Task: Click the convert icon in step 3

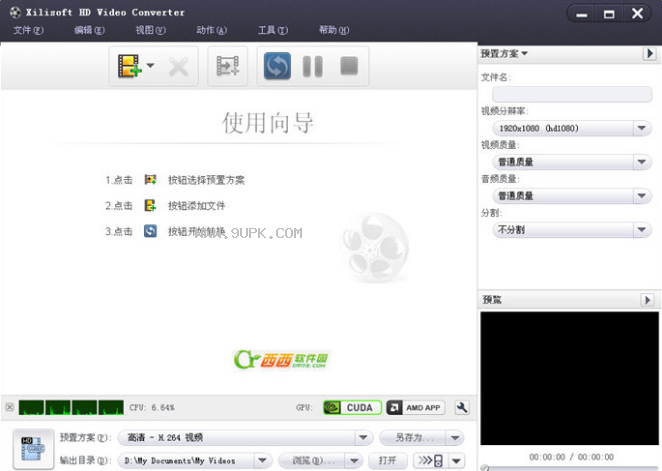Action: click(150, 231)
